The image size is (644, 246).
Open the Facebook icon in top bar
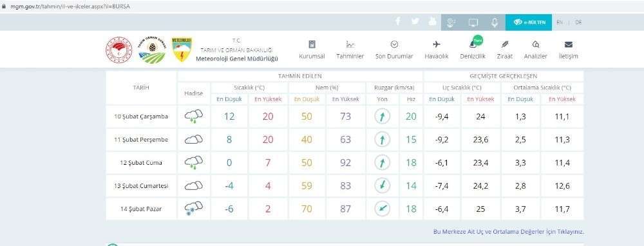pos(397,22)
